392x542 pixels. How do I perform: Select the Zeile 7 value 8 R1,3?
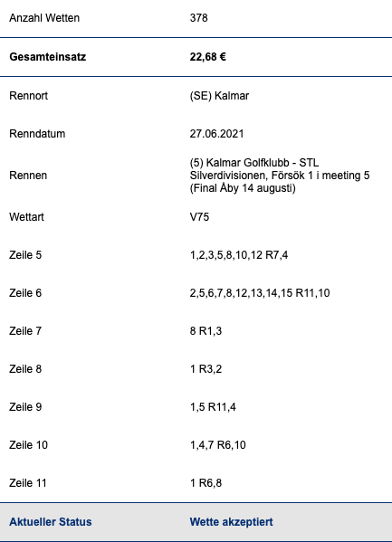(206, 331)
